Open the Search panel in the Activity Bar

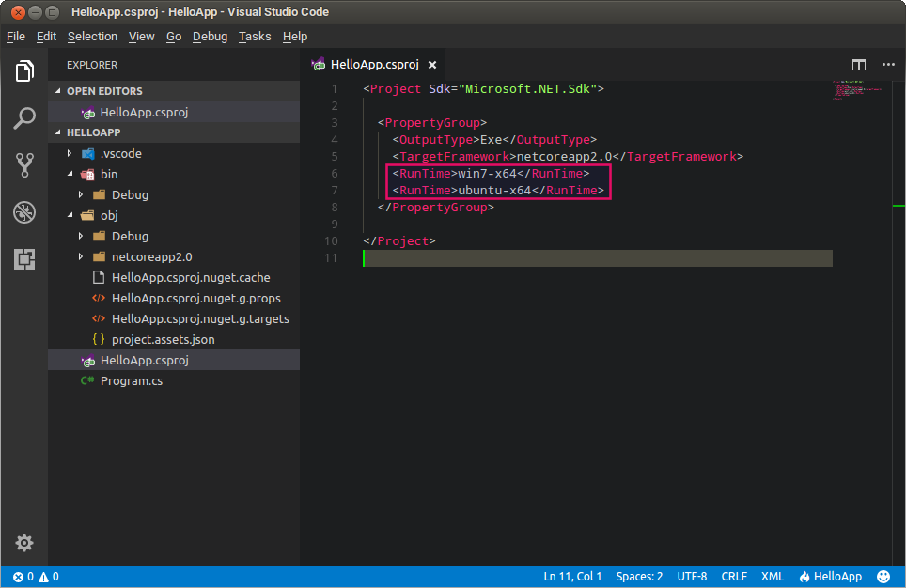[23, 117]
